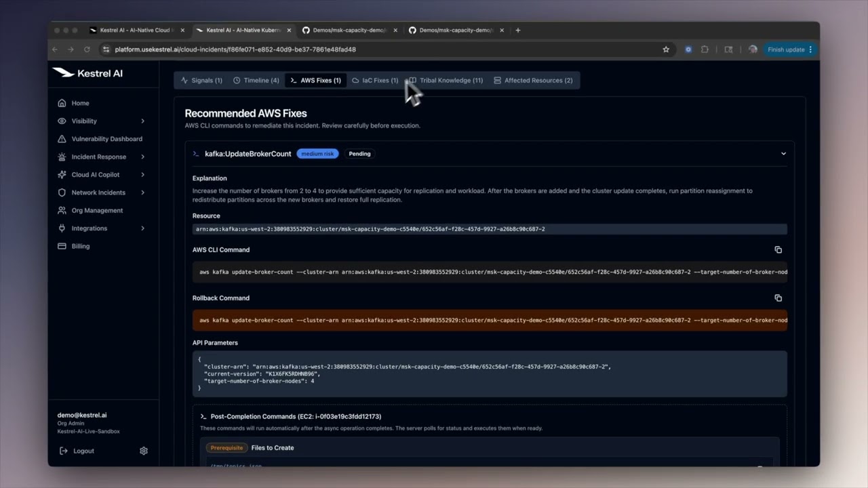Click the Kestrel AI logo
Viewport: 868px width, 488px height.
pos(87,73)
